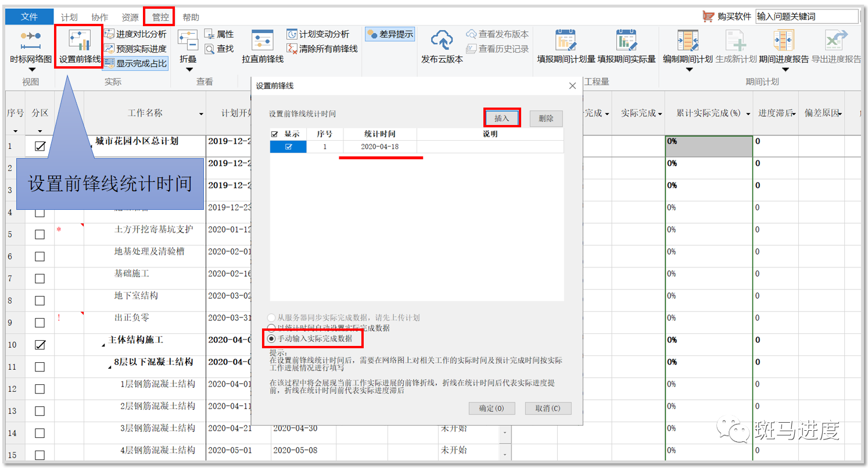Toggle 显示完成占比
Viewport: 868px width, 468px height.
135,63
